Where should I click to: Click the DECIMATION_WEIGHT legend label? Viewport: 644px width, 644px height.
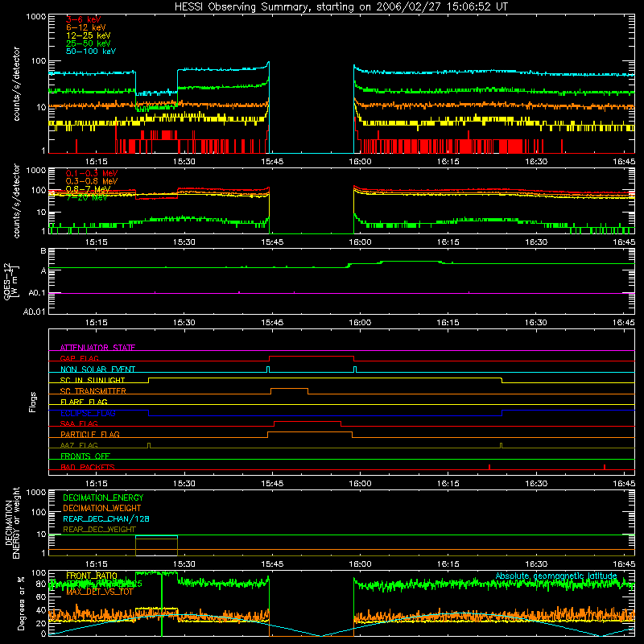pyautogui.click(x=102, y=508)
